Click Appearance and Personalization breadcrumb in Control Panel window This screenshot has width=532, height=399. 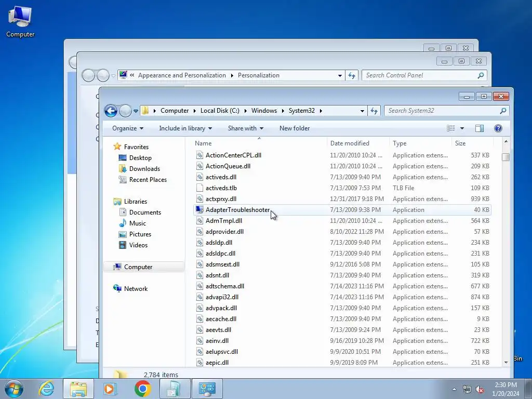(x=182, y=75)
